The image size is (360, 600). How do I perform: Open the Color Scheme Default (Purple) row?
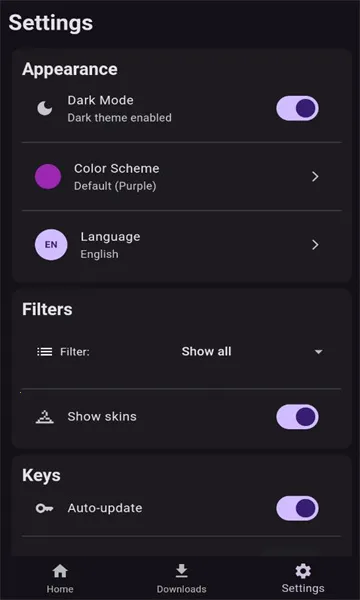click(182, 176)
